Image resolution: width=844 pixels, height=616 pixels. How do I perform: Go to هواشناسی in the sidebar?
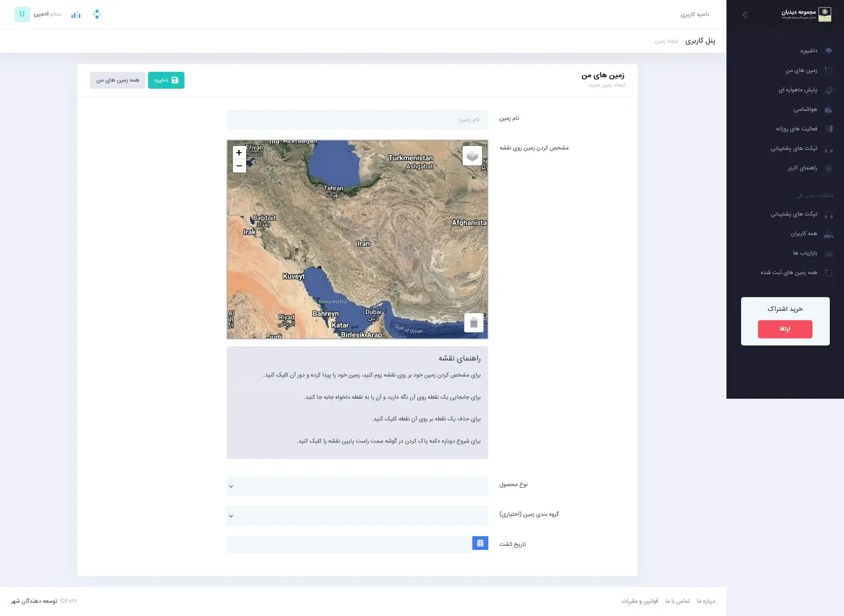click(x=805, y=110)
